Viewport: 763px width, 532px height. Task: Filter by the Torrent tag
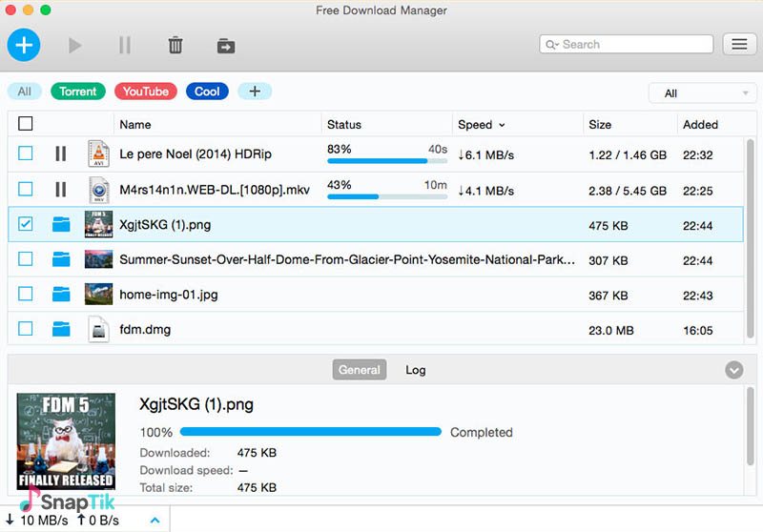pyautogui.click(x=78, y=92)
